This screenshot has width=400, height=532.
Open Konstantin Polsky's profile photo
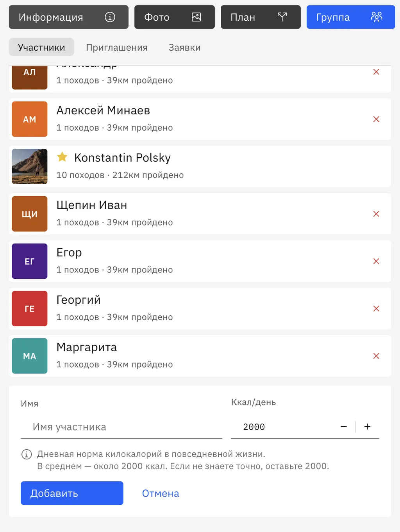click(30, 166)
